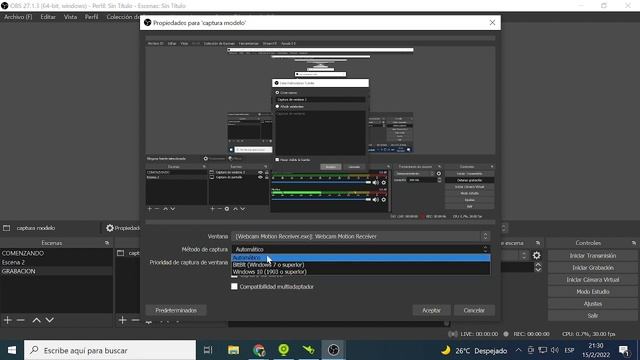The width and height of the screenshot is (640, 360).
Task: Open the green arrow app on taskbar
Action: coord(309,350)
